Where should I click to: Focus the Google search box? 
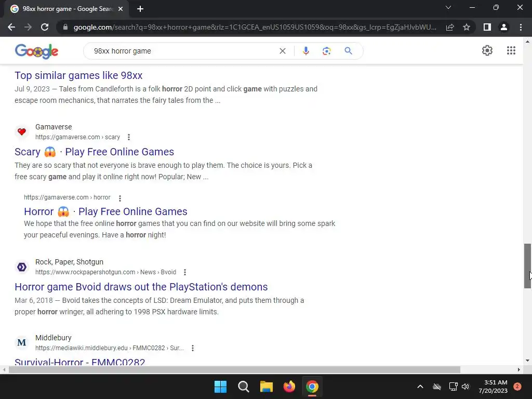183,51
